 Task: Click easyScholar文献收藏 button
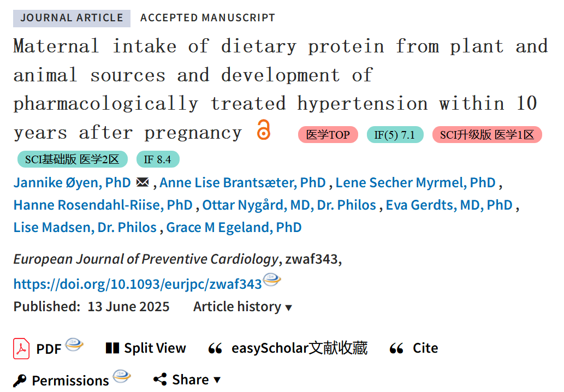pos(288,348)
